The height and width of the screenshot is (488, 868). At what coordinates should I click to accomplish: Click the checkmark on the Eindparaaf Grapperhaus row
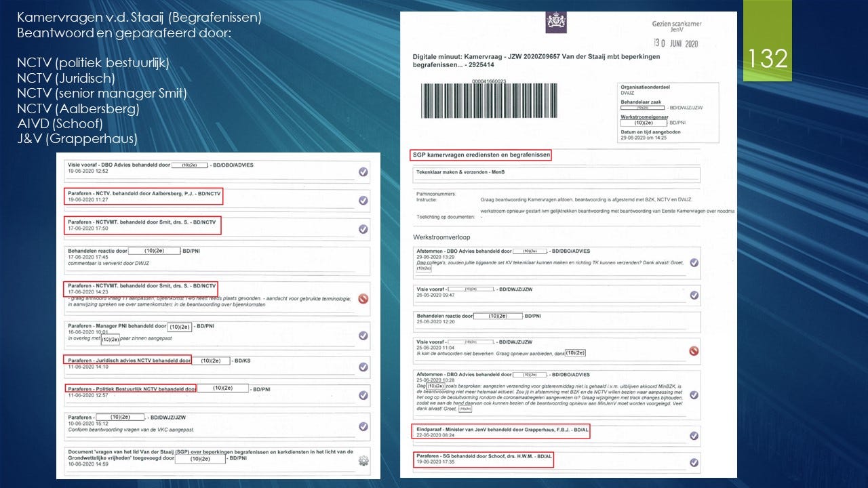[694, 436]
